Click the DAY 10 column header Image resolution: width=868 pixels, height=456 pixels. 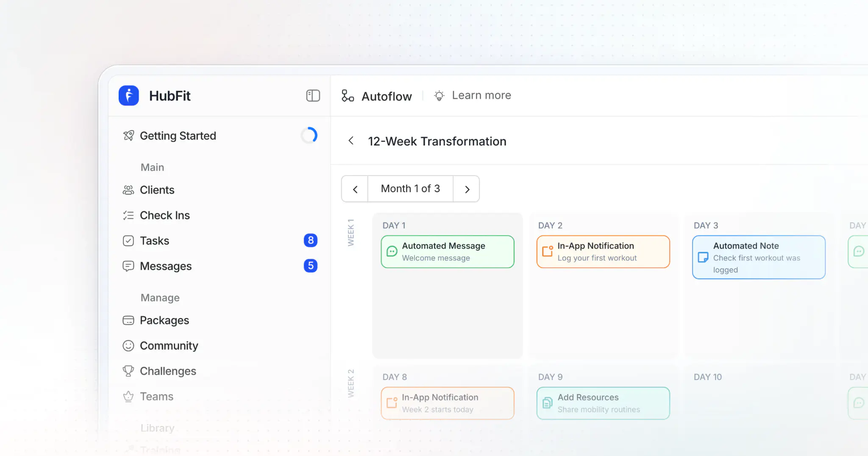pos(708,377)
